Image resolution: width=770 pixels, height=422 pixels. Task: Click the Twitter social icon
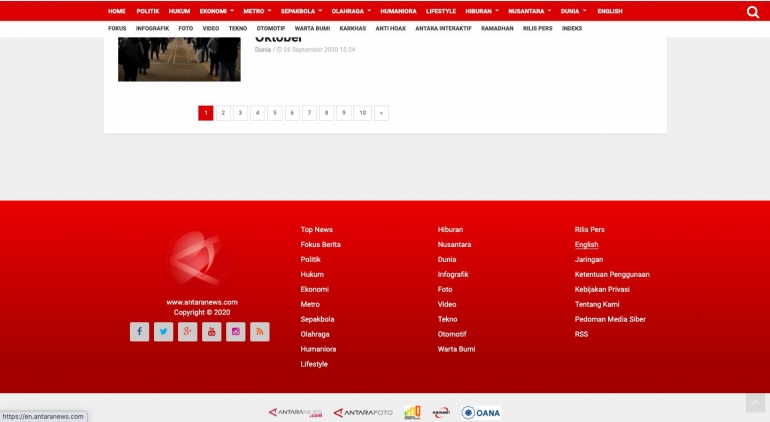coord(163,332)
